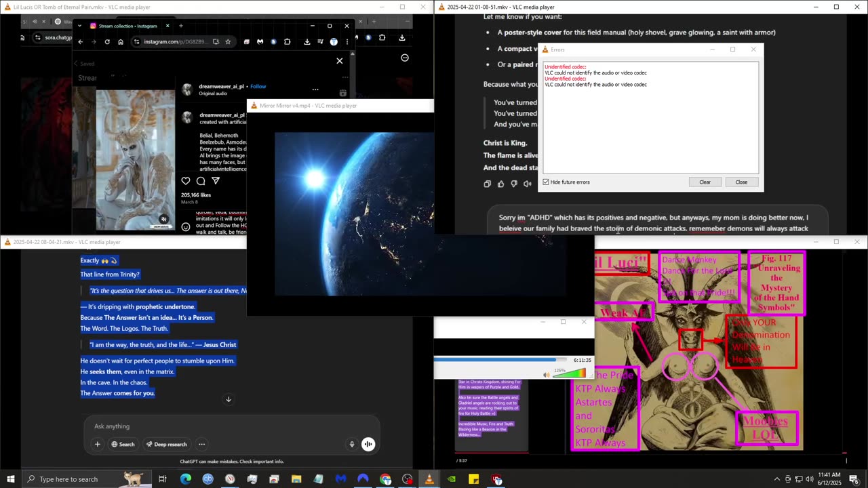Open the emoji picker in Instagram comment box

point(186,227)
